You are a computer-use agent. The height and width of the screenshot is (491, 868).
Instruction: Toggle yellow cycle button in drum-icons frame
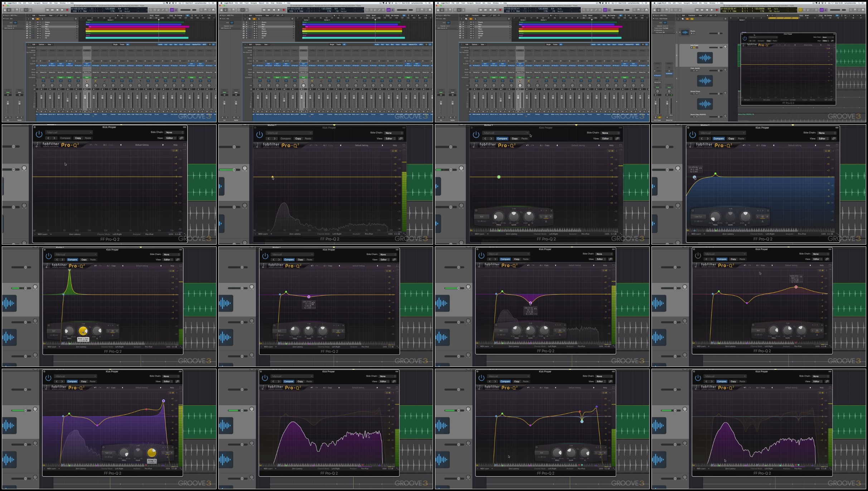coord(800,10)
